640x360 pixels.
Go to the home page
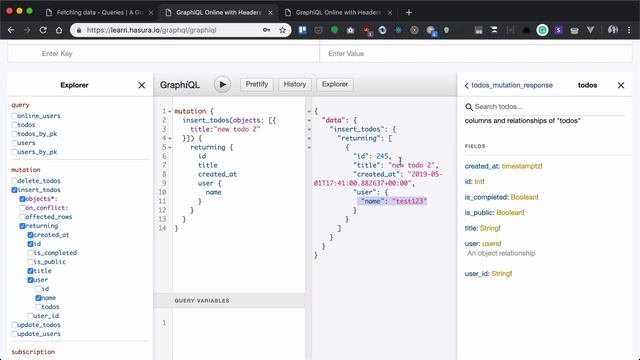point(59,30)
